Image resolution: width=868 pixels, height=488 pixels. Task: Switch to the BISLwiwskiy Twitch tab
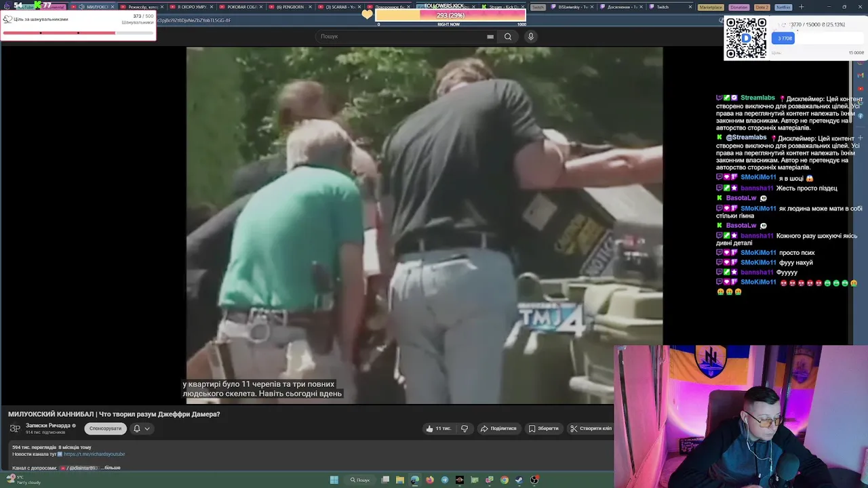[x=572, y=7]
